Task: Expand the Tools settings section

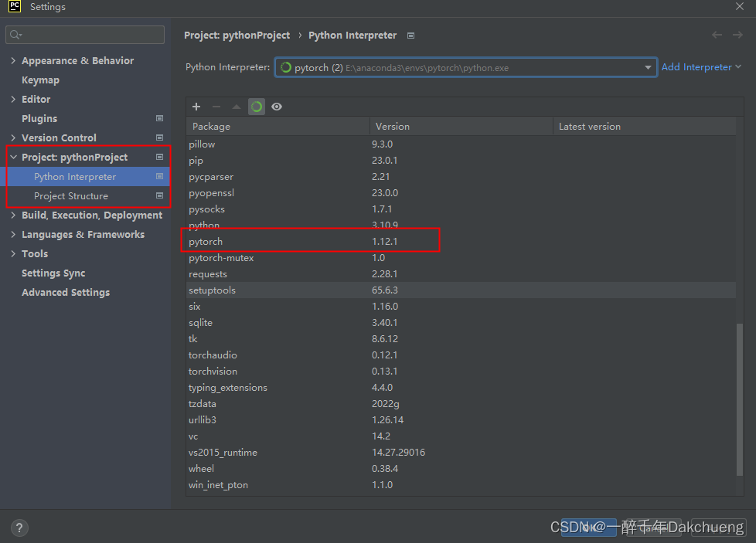Action: (13, 254)
